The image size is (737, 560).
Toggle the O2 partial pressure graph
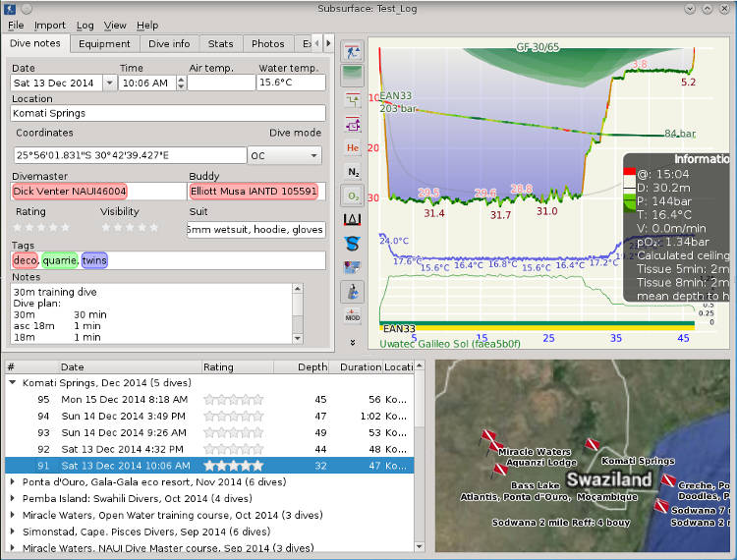tap(352, 196)
